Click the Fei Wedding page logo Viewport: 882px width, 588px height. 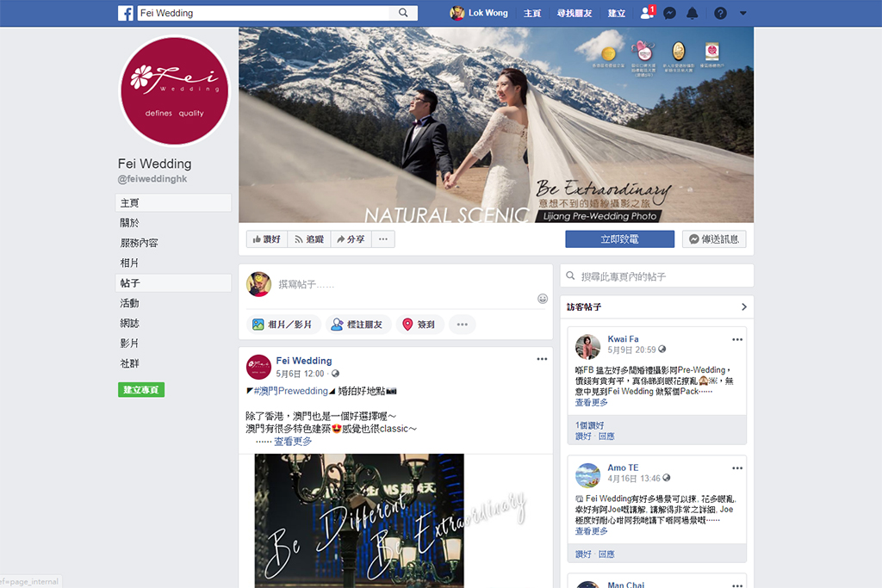pyautogui.click(x=175, y=91)
